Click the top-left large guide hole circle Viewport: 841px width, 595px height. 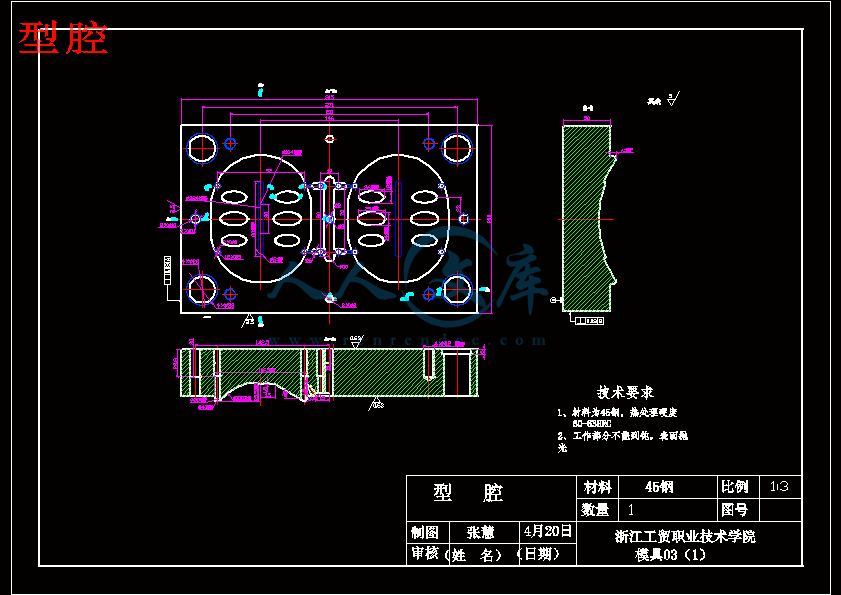click(x=203, y=148)
